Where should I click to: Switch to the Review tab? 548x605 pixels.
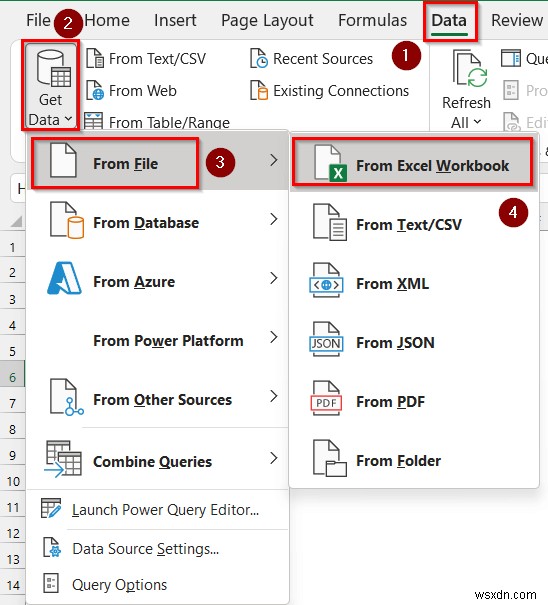517,20
